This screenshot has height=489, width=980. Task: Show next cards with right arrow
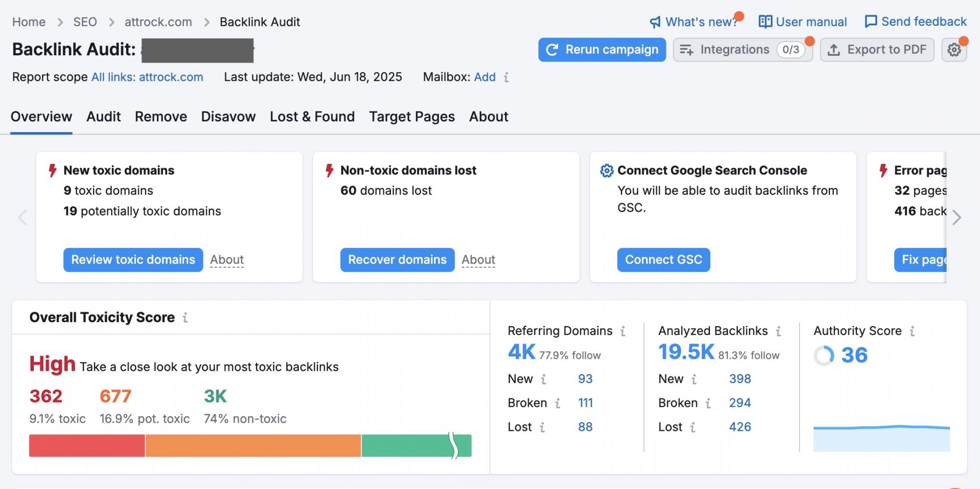tap(957, 218)
